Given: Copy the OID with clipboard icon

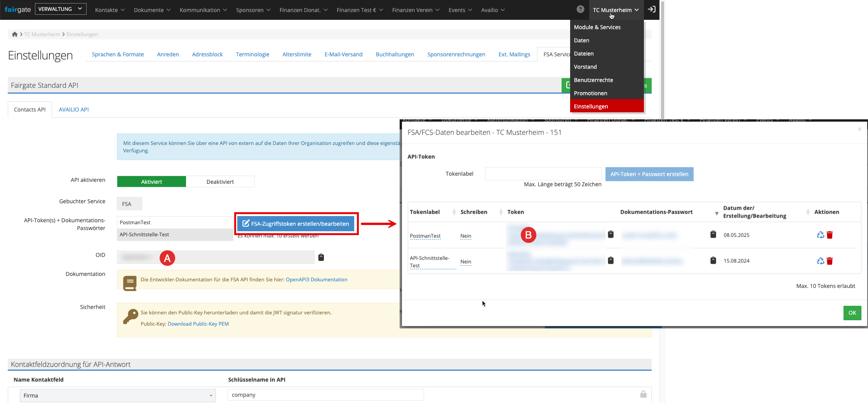Looking at the screenshot, I should (x=321, y=257).
